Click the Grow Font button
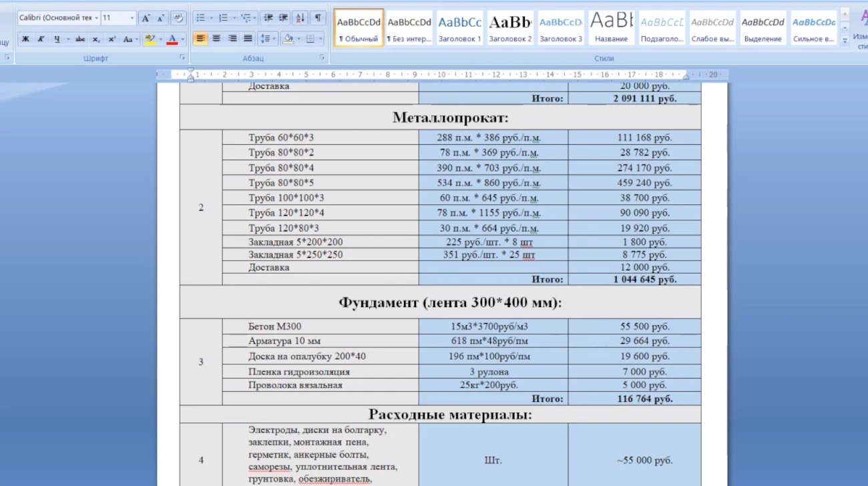This screenshot has width=868, height=486. coord(146,18)
